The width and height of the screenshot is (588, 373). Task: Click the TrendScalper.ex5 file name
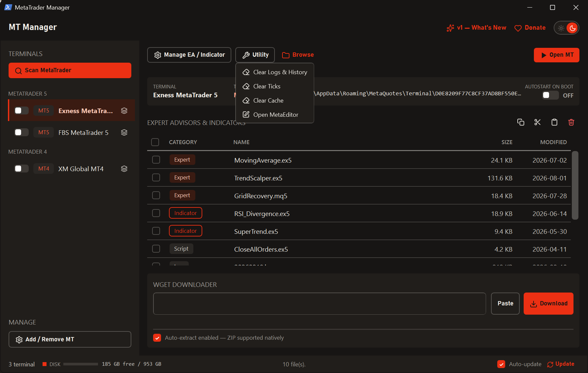tap(258, 178)
